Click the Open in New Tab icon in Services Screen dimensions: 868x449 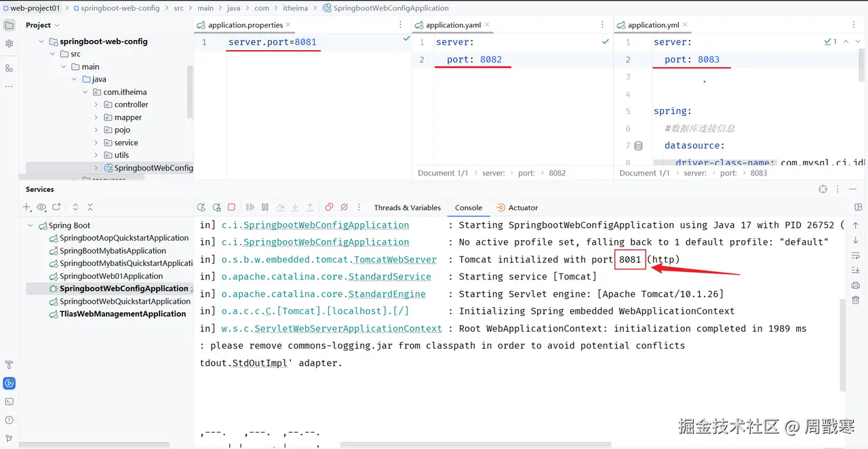[57, 207]
